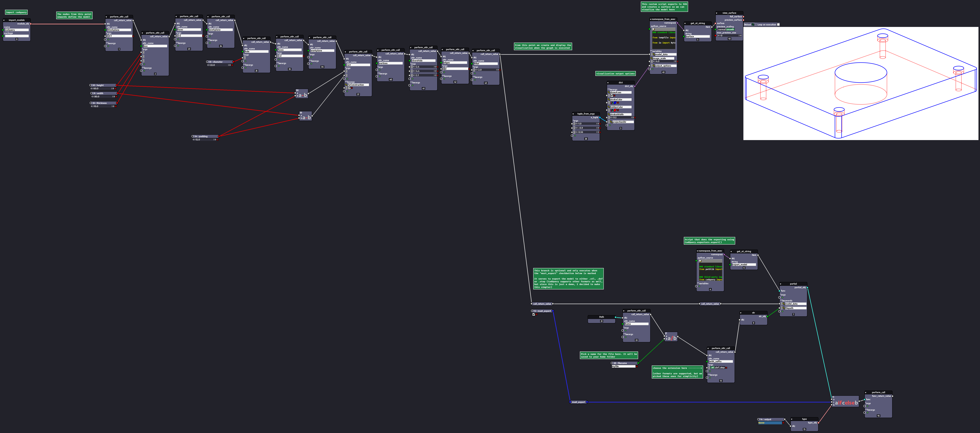Open python_source editor icon in SVG node
The image size is (980, 433).
pyautogui.click(x=654, y=30)
